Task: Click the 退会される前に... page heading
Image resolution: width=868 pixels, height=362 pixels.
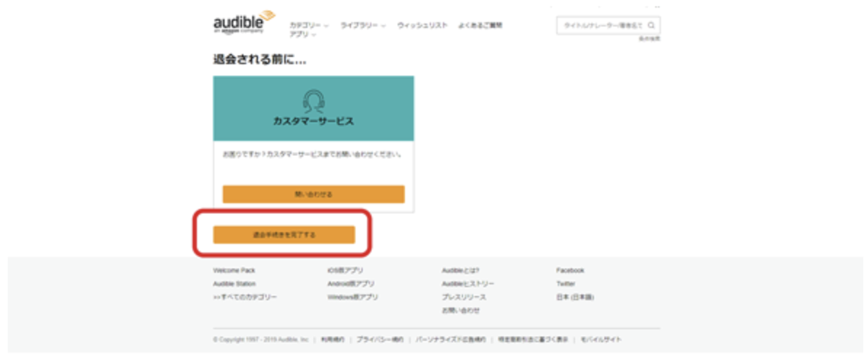Action: (260, 59)
